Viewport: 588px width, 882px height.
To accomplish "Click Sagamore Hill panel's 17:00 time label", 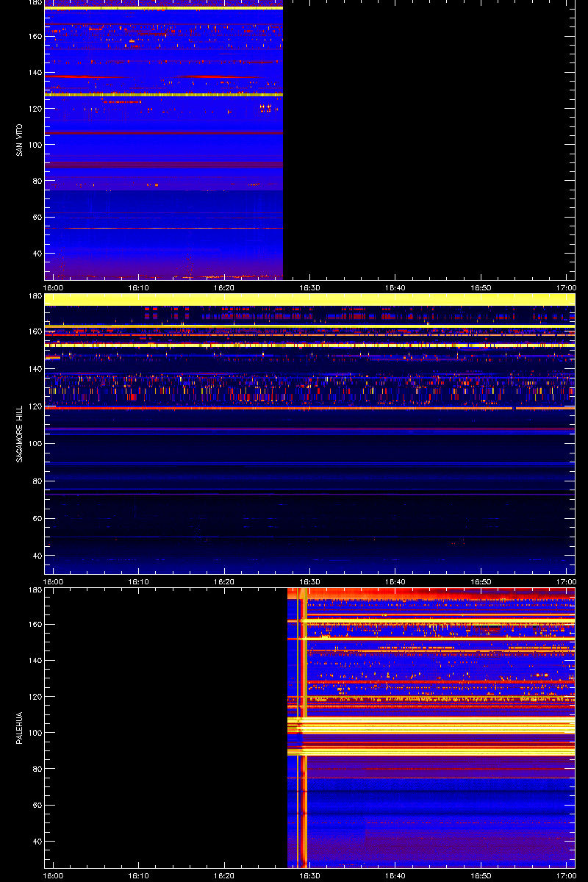I will pos(566,582).
